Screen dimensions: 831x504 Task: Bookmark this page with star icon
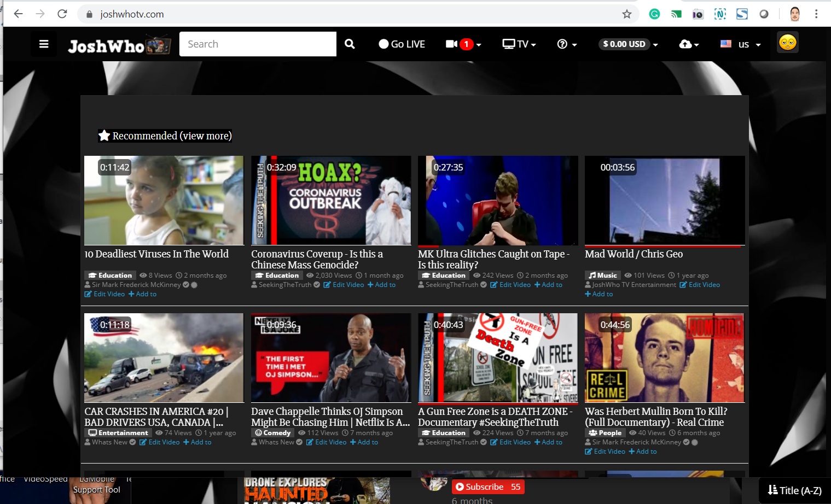[x=627, y=14]
